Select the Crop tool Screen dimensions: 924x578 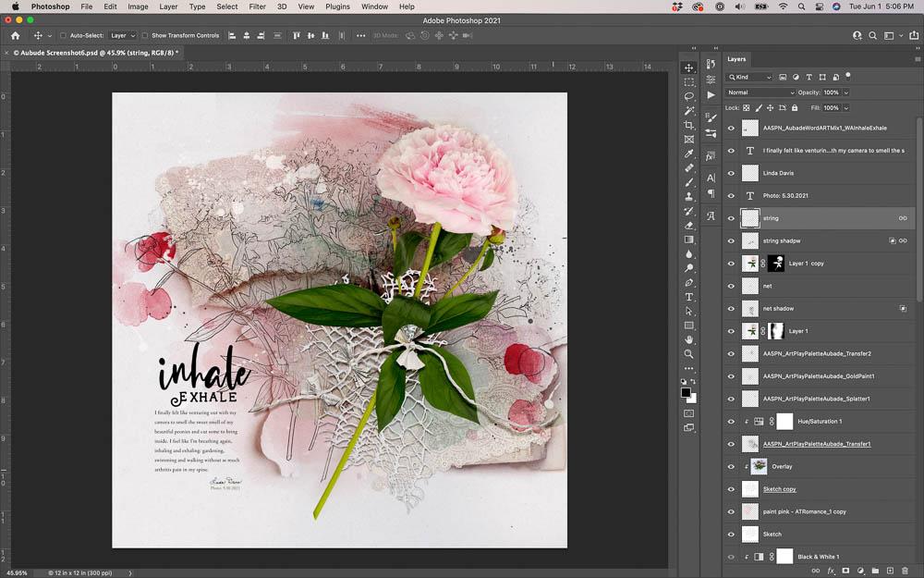tap(689, 125)
